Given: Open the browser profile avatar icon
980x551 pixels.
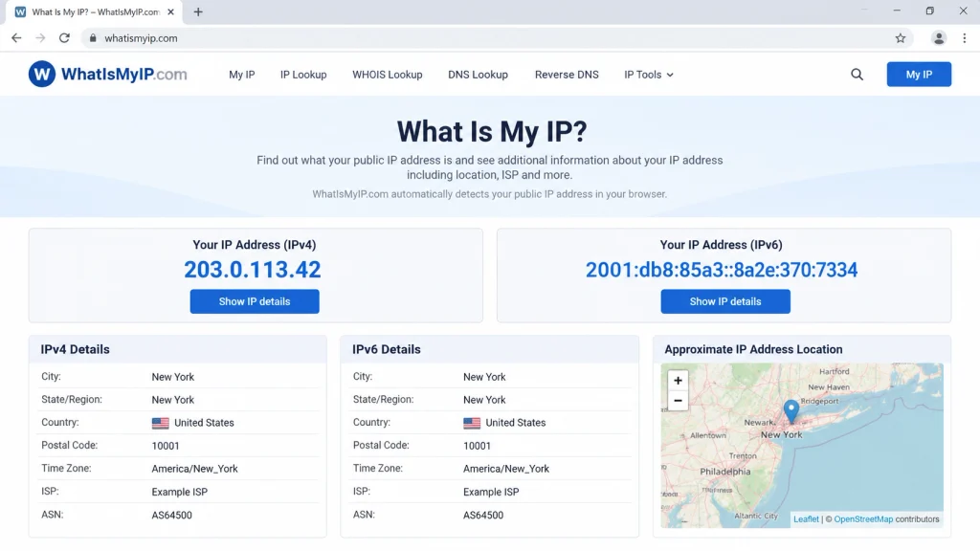Looking at the screenshot, I should 938,38.
